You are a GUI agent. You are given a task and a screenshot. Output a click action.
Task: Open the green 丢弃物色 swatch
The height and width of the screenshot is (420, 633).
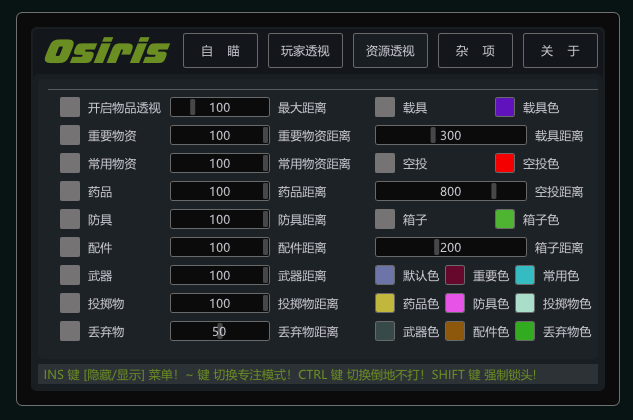525,331
